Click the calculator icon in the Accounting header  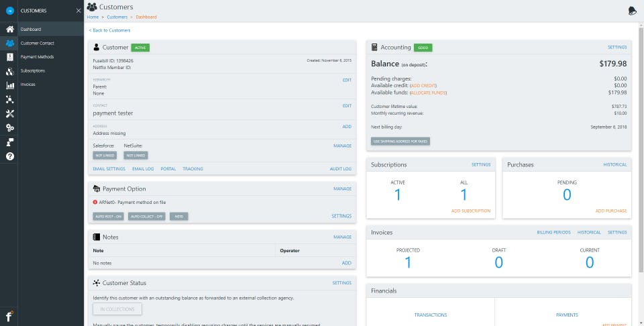pyautogui.click(x=374, y=47)
